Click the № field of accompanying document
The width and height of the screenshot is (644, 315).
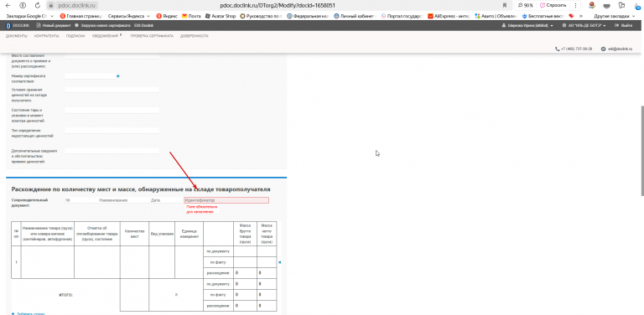pos(80,200)
